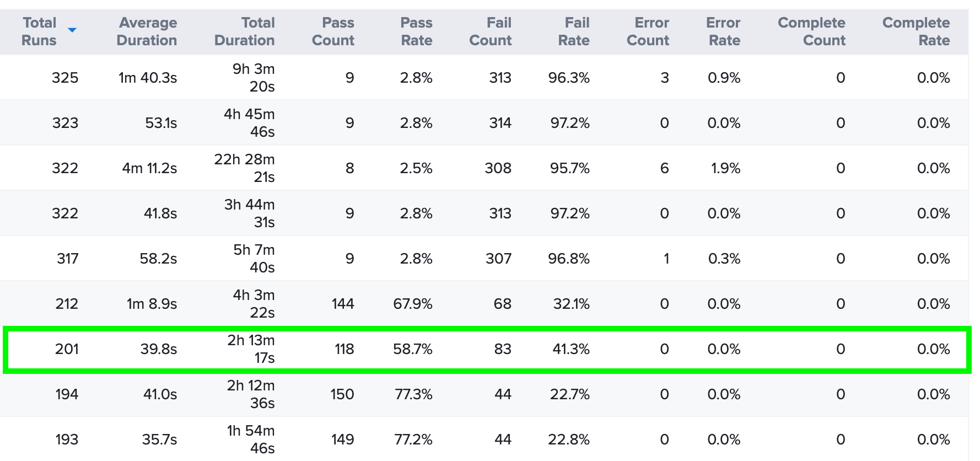Sort by the Pass Rate column

pyautogui.click(x=416, y=31)
